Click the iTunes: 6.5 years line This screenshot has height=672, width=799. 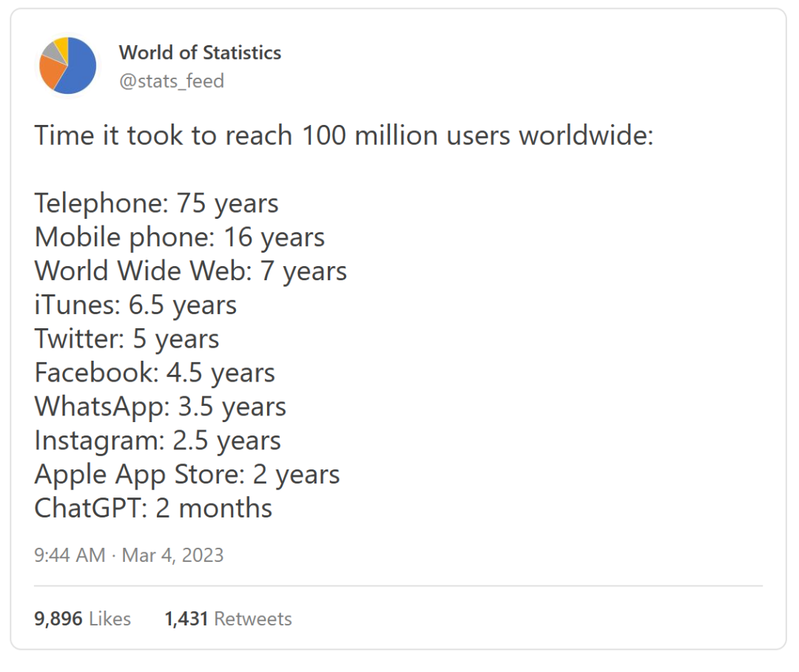135,305
